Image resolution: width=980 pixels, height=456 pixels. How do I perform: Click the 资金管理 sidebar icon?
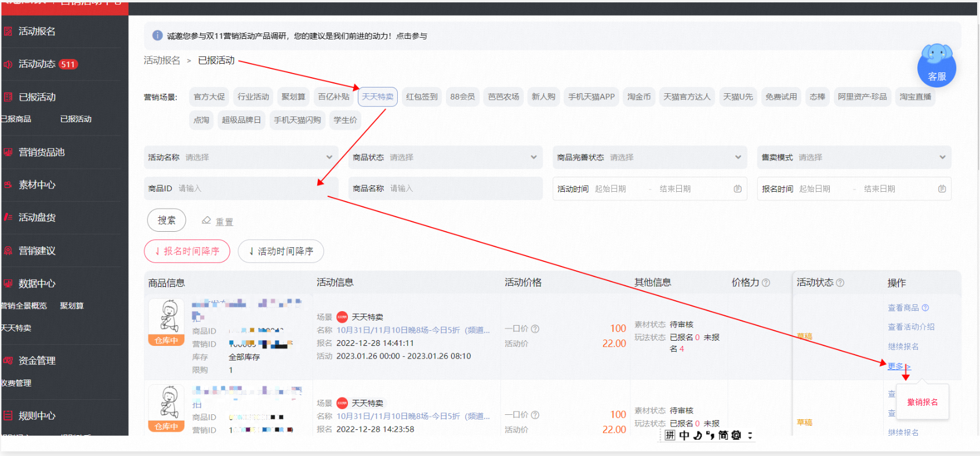[8, 360]
